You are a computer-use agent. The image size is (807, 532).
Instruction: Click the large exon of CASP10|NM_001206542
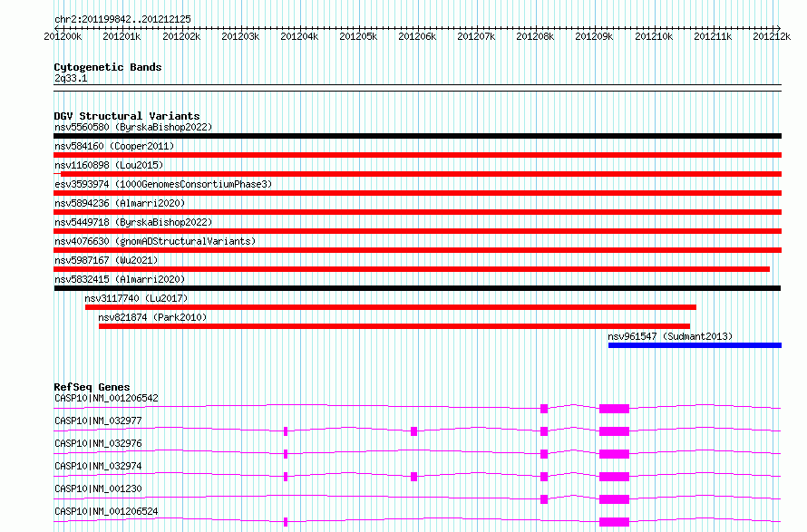click(x=614, y=409)
